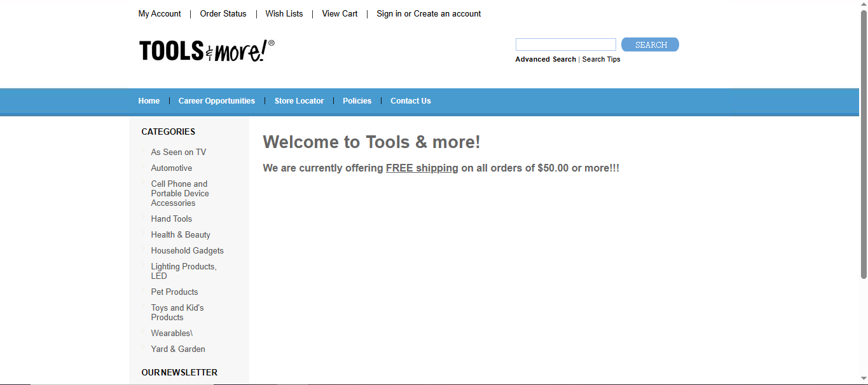Open Career Opportunities menu item

tap(217, 101)
